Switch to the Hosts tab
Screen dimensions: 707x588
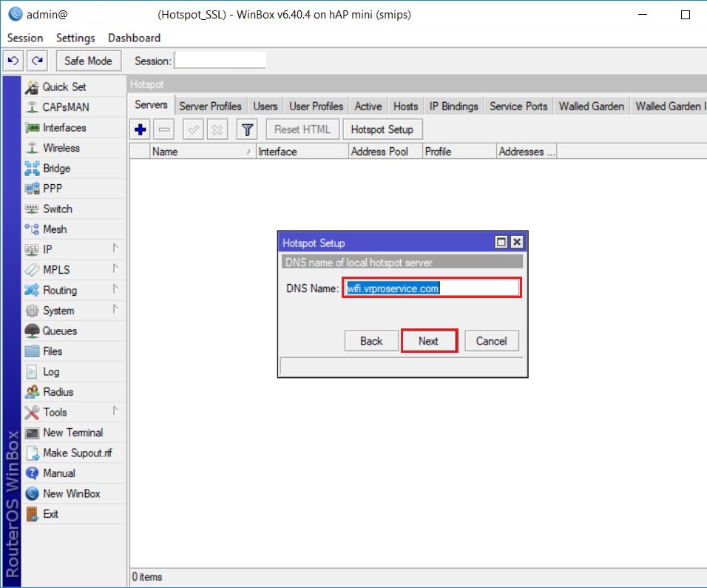coord(406,107)
